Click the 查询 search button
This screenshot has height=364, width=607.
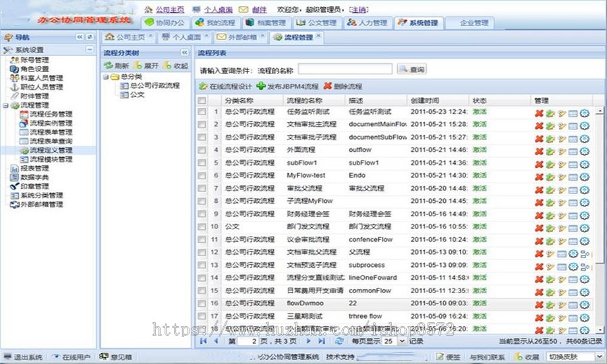pos(412,69)
